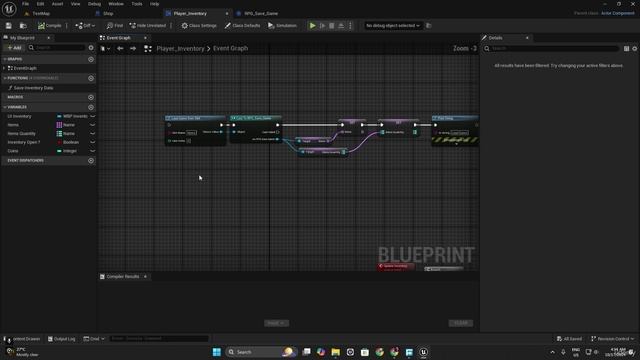The image size is (640, 360).
Task: Open the File menu
Action: 25,4
